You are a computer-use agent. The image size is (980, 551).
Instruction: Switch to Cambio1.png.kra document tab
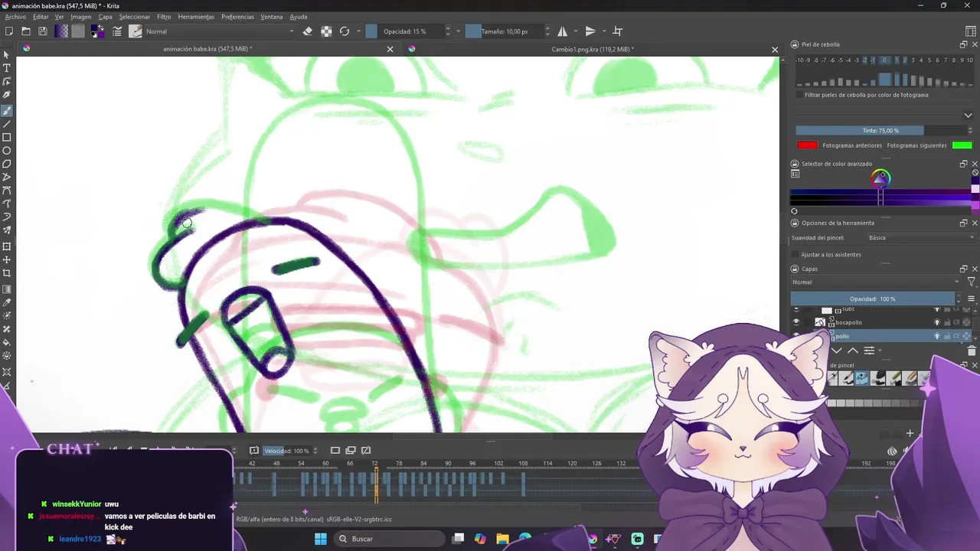coord(592,50)
